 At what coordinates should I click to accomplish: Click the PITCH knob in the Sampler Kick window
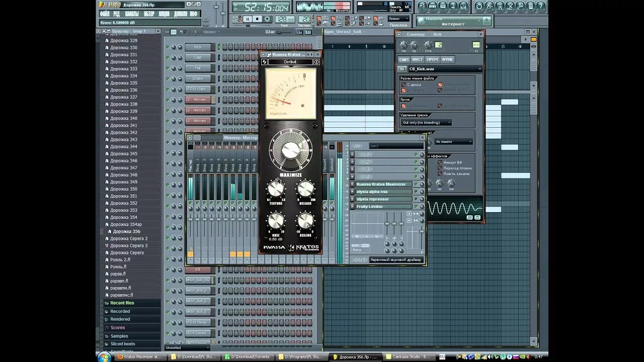pyautogui.click(x=428, y=45)
